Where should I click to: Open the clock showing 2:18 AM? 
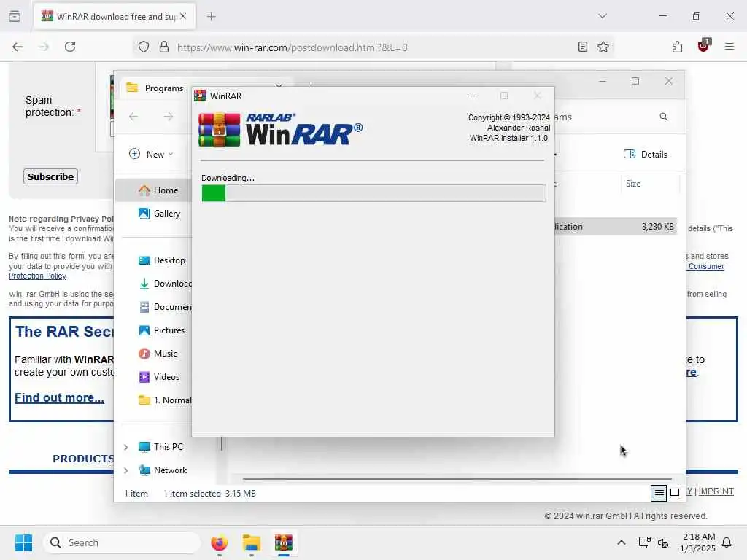click(697, 542)
